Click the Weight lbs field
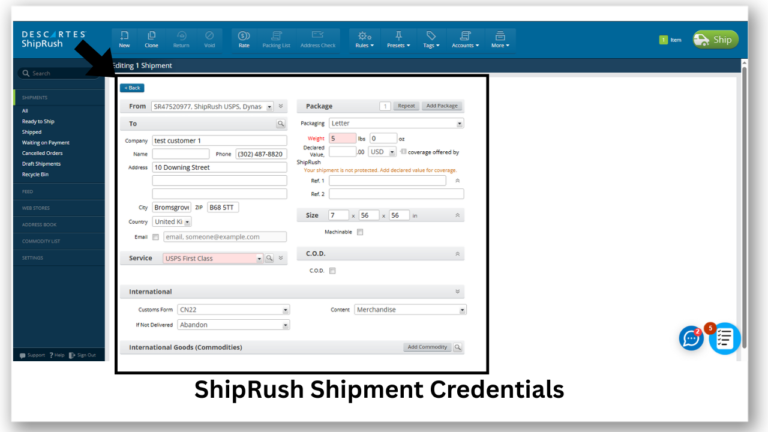Image resolution: width=768 pixels, height=432 pixels. [x=342, y=139]
